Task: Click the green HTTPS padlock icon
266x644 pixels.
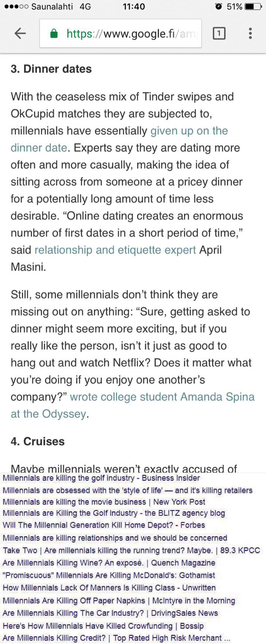Action: (x=55, y=33)
